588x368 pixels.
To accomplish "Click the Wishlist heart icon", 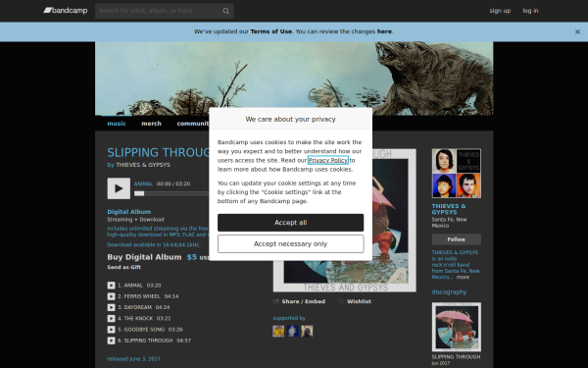I will point(341,301).
